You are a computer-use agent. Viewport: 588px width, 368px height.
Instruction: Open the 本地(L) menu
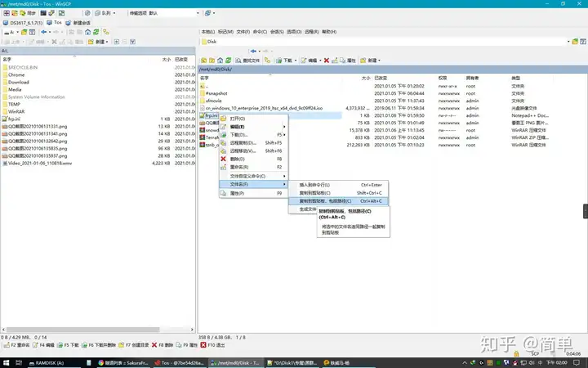[208, 32]
